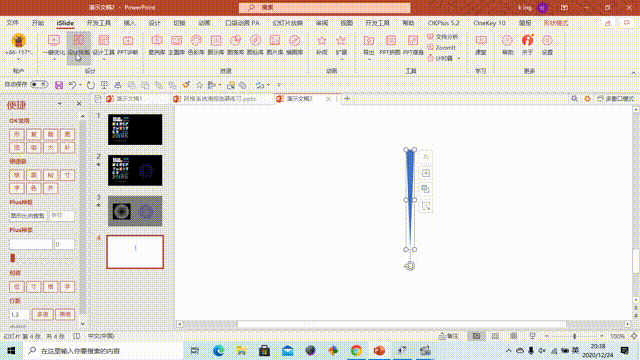Viewport: 640px width, 360px height.
Task: Collapse the ribbon with the chevron
Action: click(633, 73)
